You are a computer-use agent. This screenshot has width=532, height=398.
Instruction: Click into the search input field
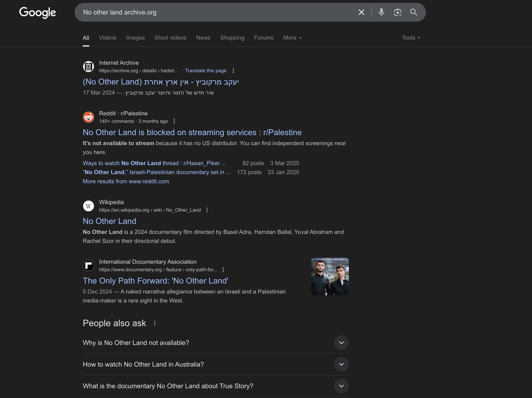pos(216,12)
